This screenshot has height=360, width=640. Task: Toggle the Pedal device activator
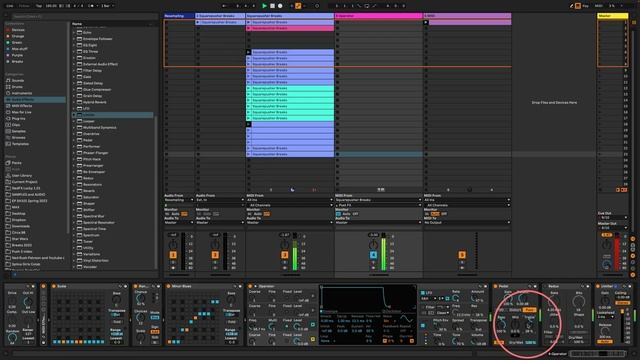coord(496,287)
